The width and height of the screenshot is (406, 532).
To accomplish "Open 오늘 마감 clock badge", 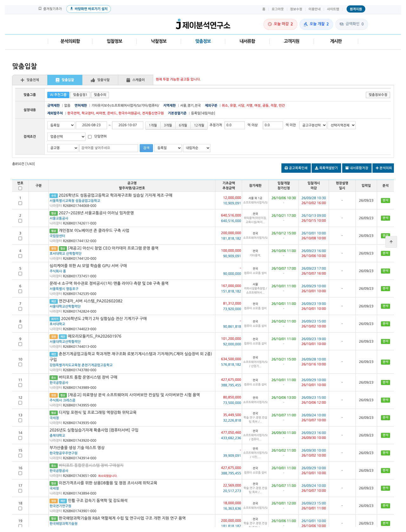I will pos(280,24).
